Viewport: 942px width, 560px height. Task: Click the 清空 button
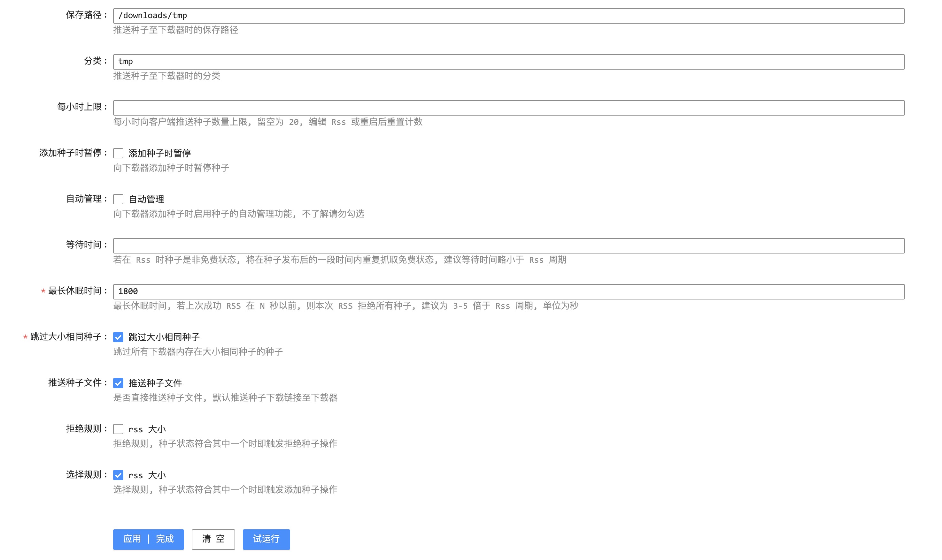pyautogui.click(x=213, y=539)
